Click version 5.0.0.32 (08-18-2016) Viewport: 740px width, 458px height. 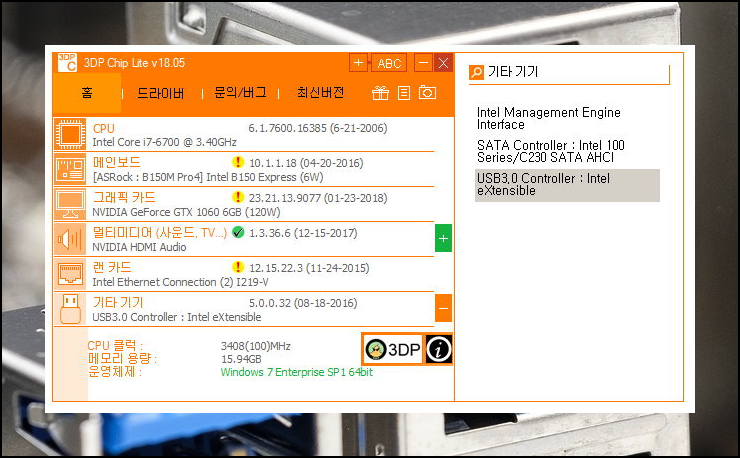pyautogui.click(x=303, y=303)
